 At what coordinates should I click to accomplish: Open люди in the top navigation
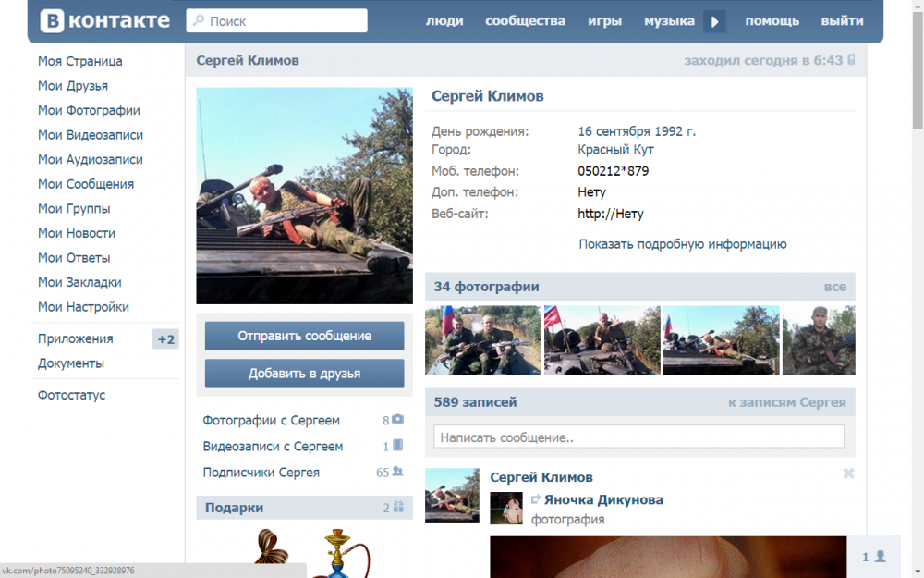(444, 21)
